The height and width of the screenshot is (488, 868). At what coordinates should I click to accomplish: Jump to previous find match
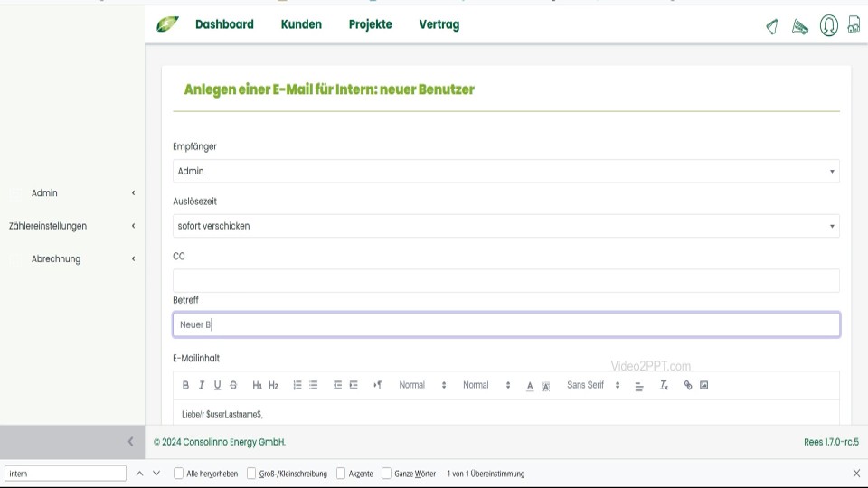[x=139, y=474]
